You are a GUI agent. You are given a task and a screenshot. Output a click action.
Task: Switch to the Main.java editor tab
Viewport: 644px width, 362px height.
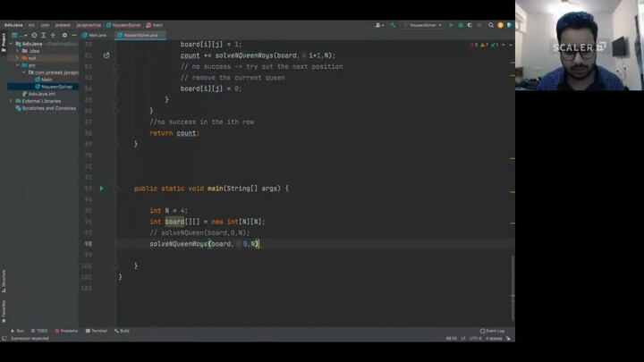click(x=97, y=35)
